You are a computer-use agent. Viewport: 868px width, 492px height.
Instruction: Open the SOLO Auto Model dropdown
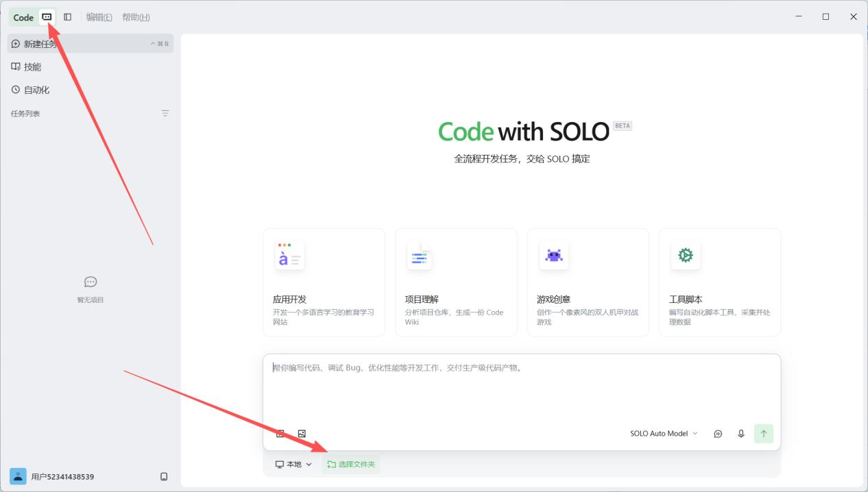coord(664,434)
